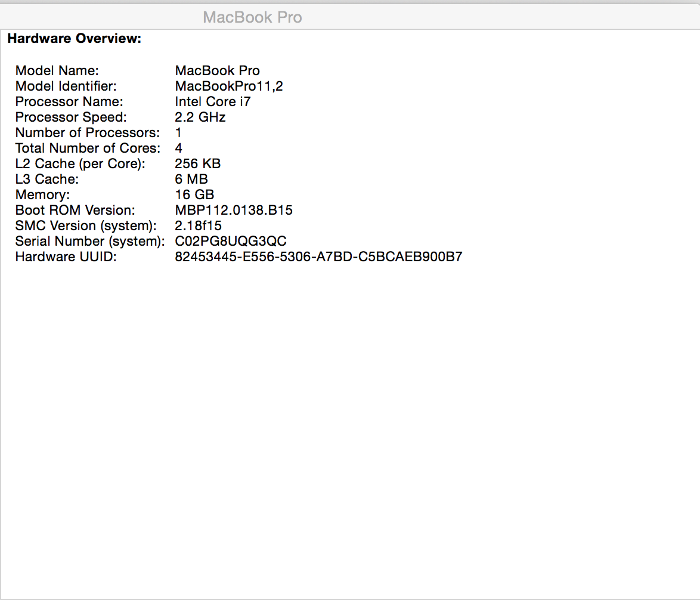Click the 2.2 GHz processor speed value
Viewport: 700px width, 600px height.
click(200, 117)
